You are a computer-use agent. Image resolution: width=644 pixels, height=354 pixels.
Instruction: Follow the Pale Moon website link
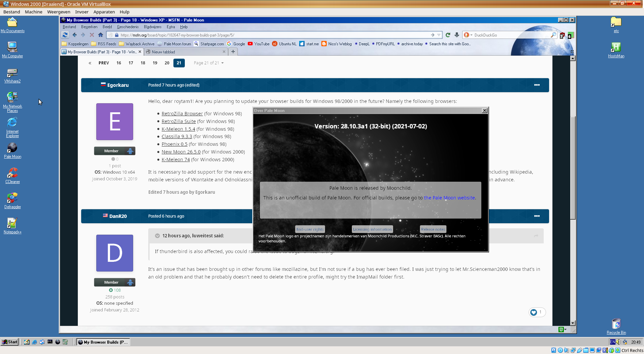point(449,198)
